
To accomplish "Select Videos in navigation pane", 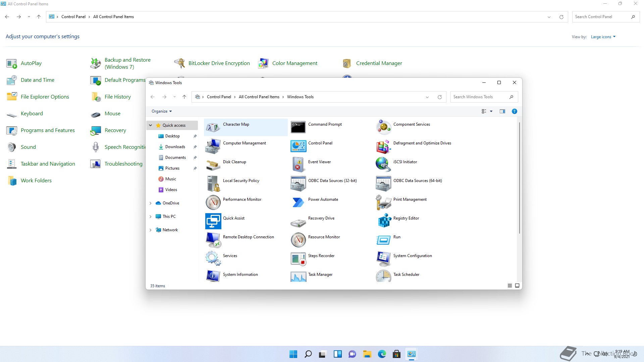I will click(171, 190).
